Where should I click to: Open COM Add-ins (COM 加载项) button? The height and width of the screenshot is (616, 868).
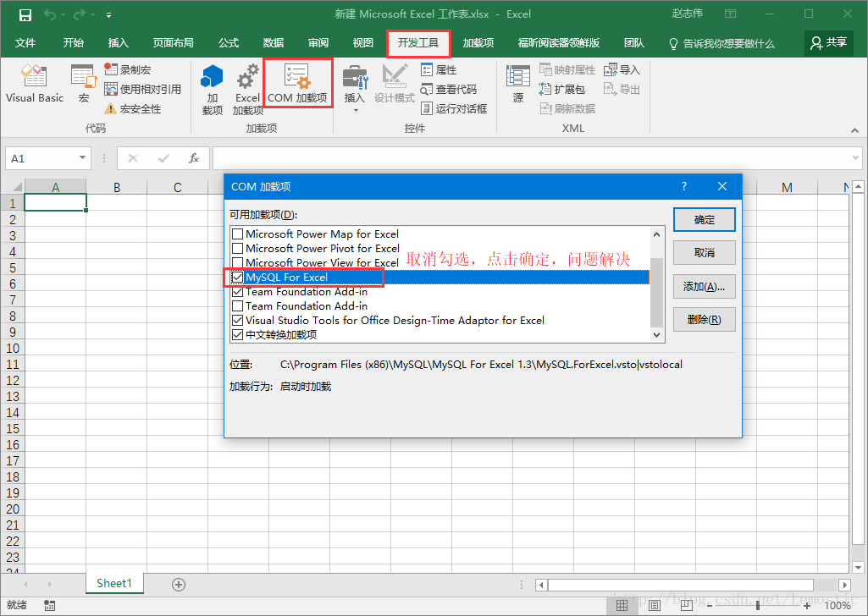[x=297, y=84]
